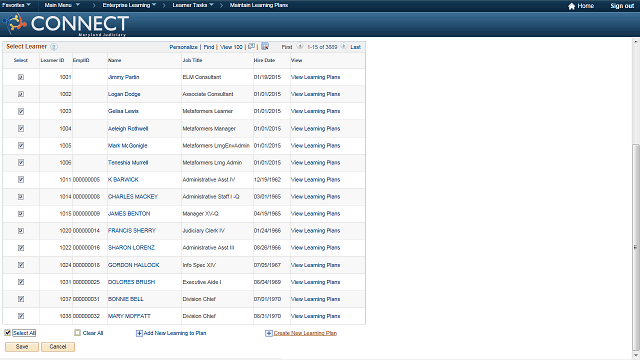Uncheck the checkbox for BONNIE BELL
This screenshot has width=640, height=360.
21,299
